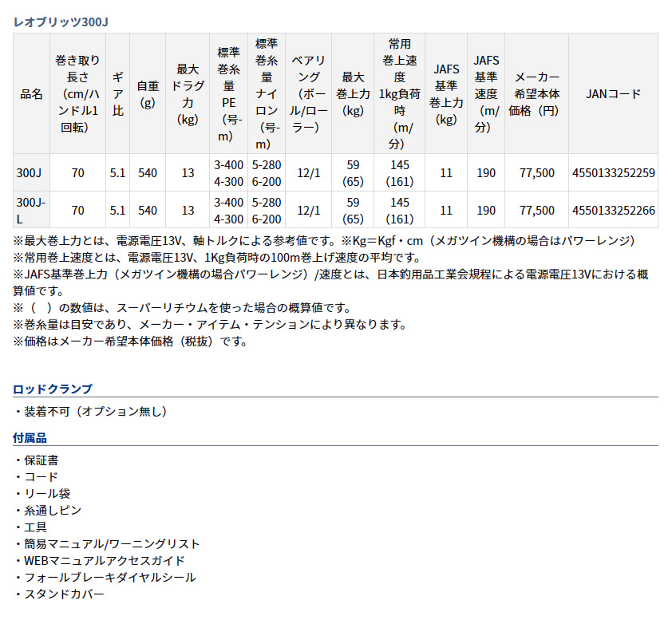Select the 巻き取り長さ column header
672x620 pixels.
[x=77, y=94]
